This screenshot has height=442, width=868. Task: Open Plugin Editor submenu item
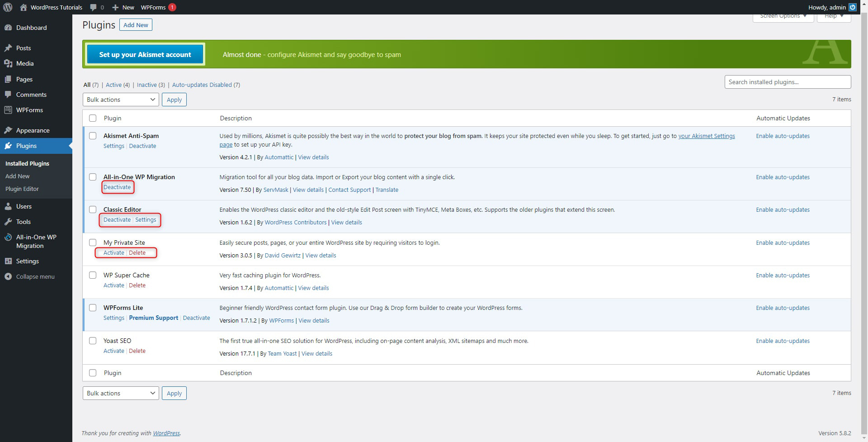pyautogui.click(x=22, y=189)
